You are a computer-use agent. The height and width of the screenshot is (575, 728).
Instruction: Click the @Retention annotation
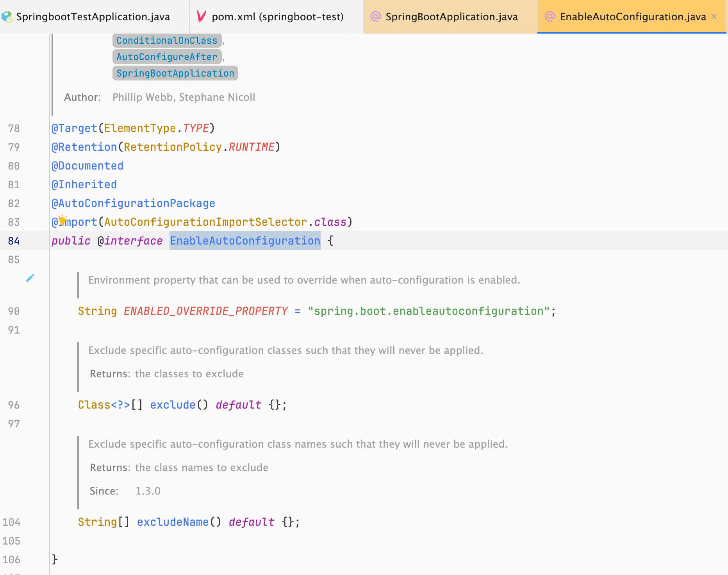pyautogui.click(x=84, y=147)
